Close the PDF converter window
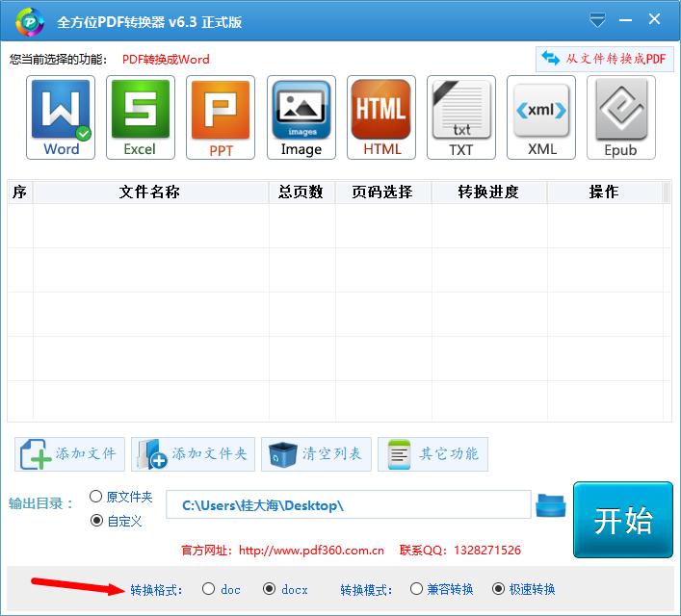The image size is (681, 616). click(x=654, y=19)
